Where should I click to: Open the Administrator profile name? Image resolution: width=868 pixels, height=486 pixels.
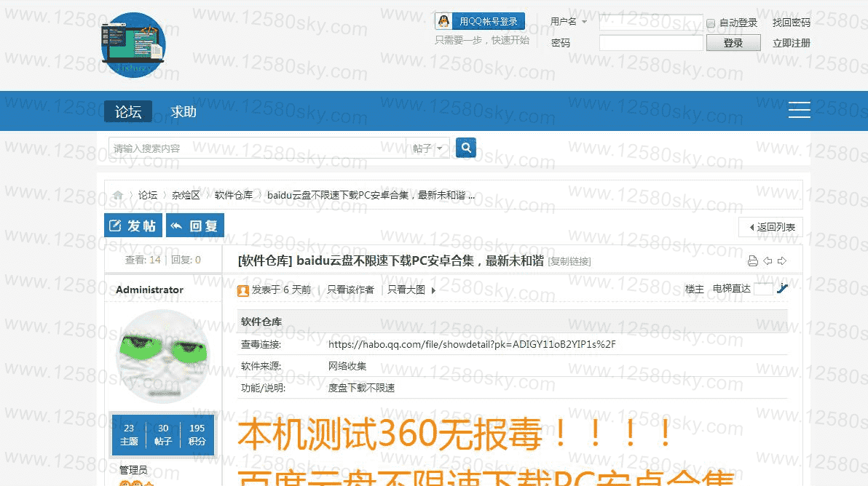(x=149, y=290)
